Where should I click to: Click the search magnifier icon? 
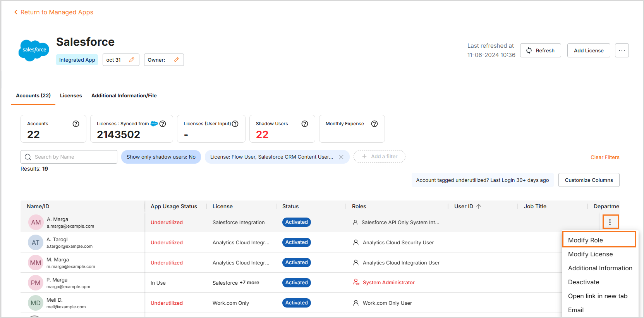click(28, 157)
